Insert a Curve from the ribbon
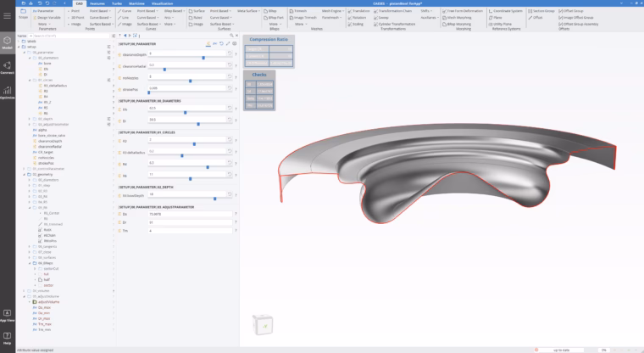The width and height of the screenshot is (644, 353). (x=125, y=11)
